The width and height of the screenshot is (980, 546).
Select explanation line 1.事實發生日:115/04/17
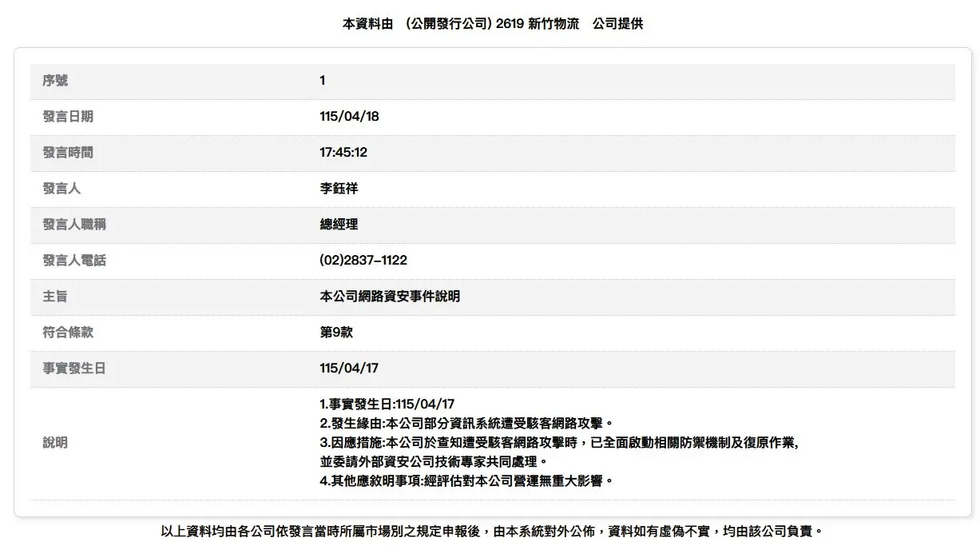387,405
